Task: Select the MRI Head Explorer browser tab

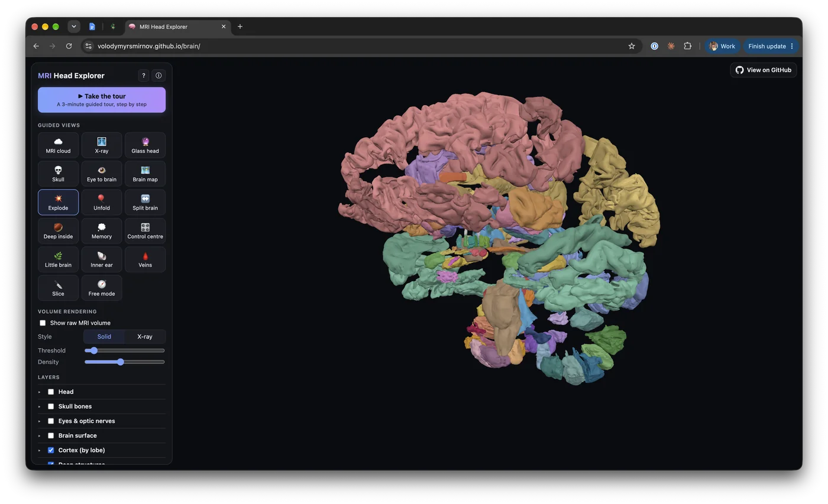Action: (177, 27)
